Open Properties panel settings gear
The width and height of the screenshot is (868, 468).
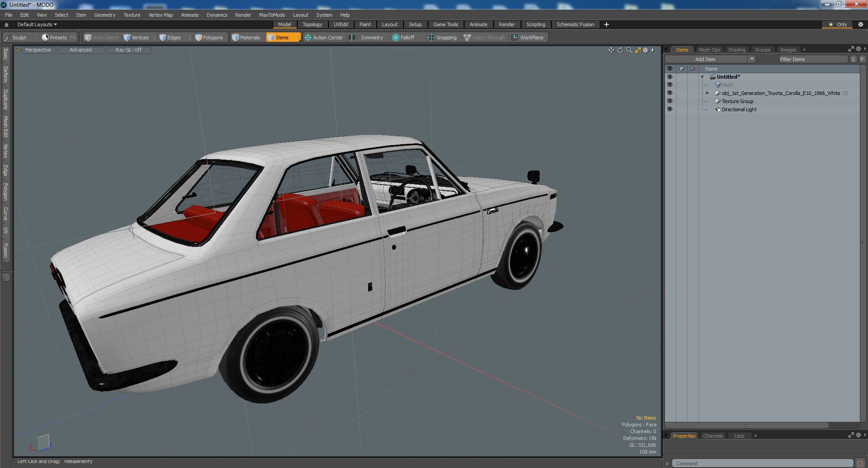859,435
